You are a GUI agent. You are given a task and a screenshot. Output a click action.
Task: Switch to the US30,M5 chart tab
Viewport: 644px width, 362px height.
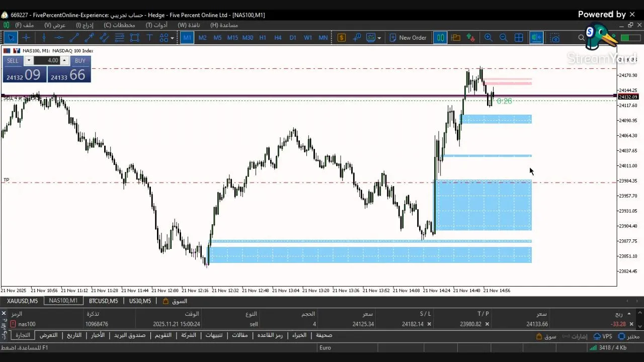pos(140,301)
